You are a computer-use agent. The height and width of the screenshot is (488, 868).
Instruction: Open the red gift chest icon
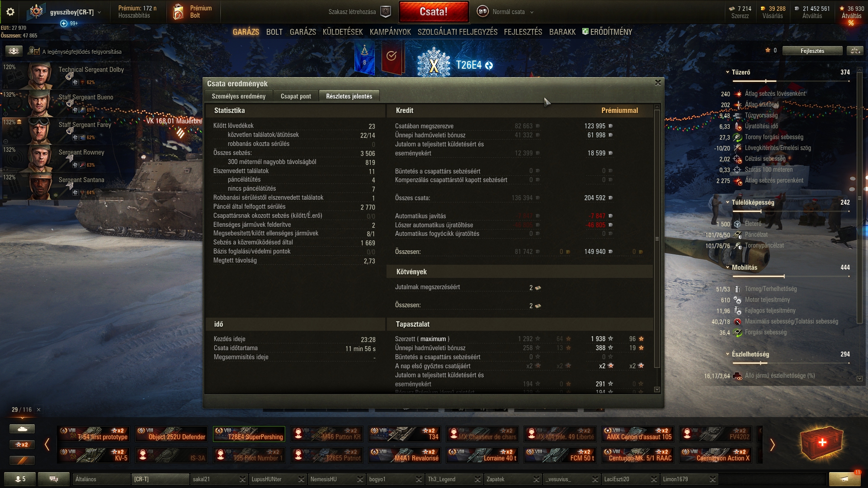(x=821, y=443)
